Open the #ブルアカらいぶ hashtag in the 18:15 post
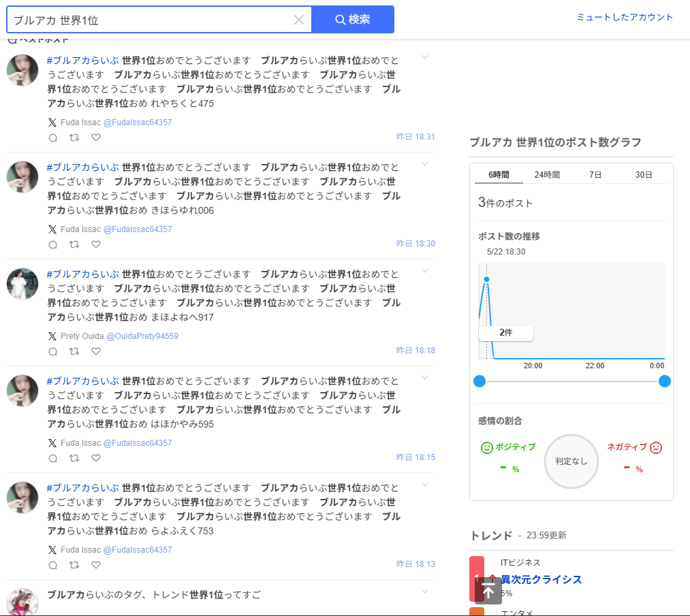 (82, 380)
